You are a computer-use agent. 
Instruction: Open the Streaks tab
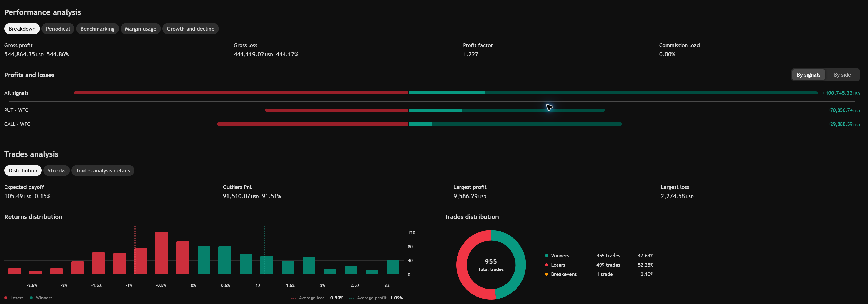coord(56,170)
